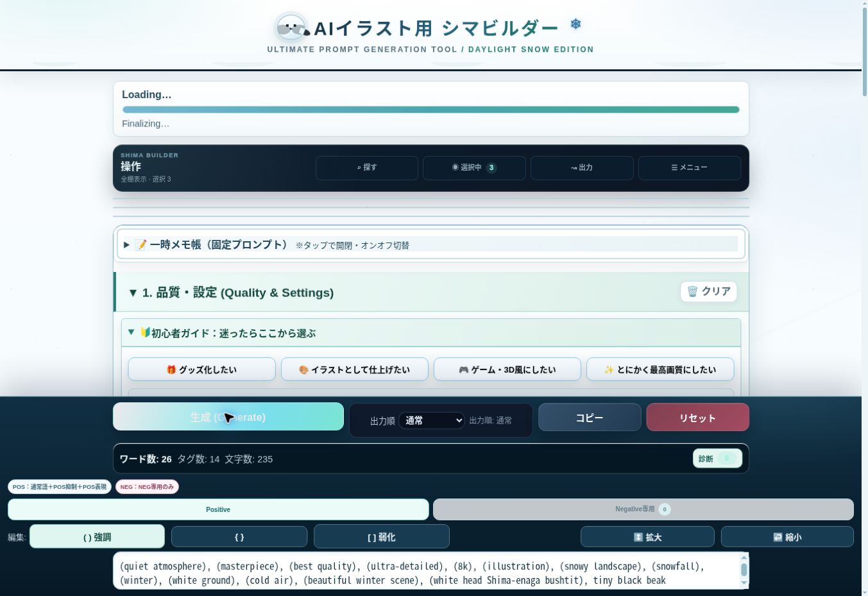Click the gift box icon on グッズ化したい
This screenshot has width=868, height=596.
click(171, 370)
